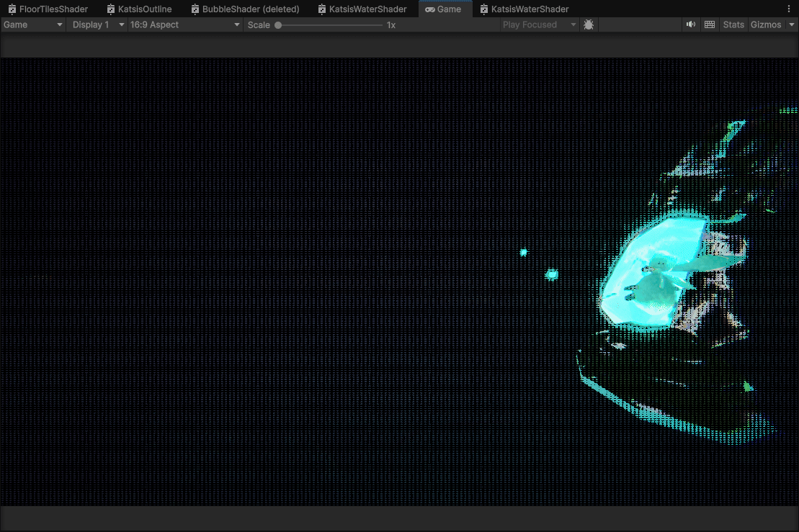Open the Game view mode dropdown
The width and height of the screenshot is (799, 532).
pos(33,24)
